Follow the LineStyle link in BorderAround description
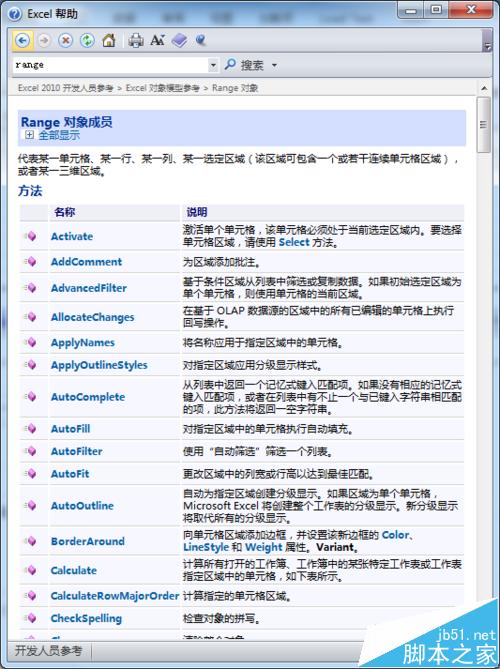500x669 pixels. (x=205, y=547)
